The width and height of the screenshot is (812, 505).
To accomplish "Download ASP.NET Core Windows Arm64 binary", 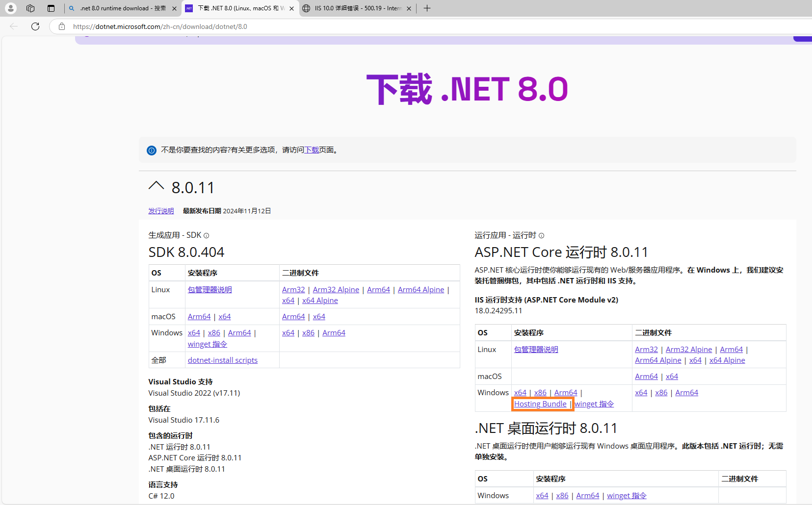I will 686,393.
